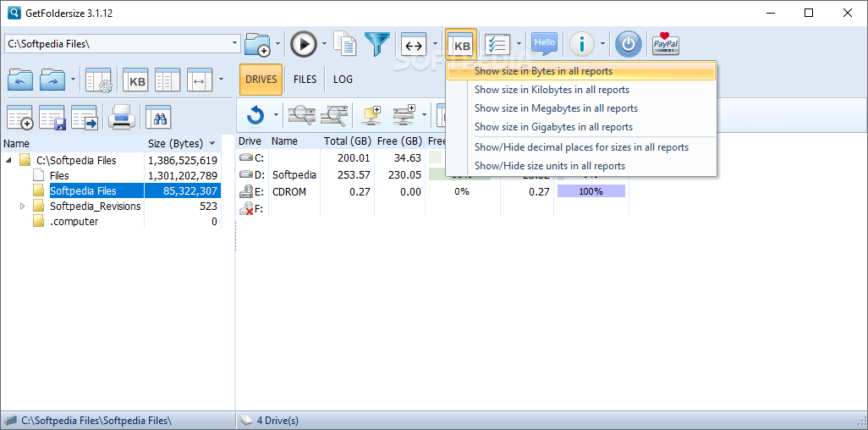Select the Files item in folder tree
Screen dimensions: 868x430
(59, 176)
